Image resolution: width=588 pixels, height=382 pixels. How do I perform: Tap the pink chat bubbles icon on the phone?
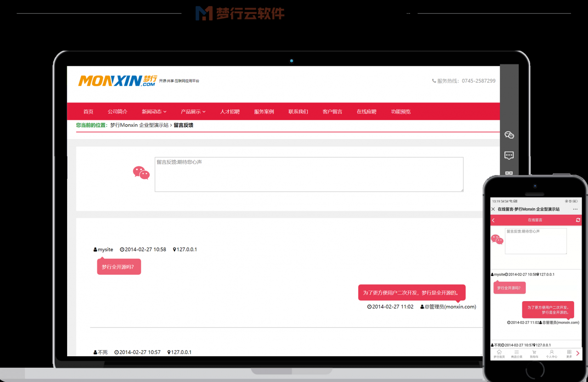(x=497, y=239)
